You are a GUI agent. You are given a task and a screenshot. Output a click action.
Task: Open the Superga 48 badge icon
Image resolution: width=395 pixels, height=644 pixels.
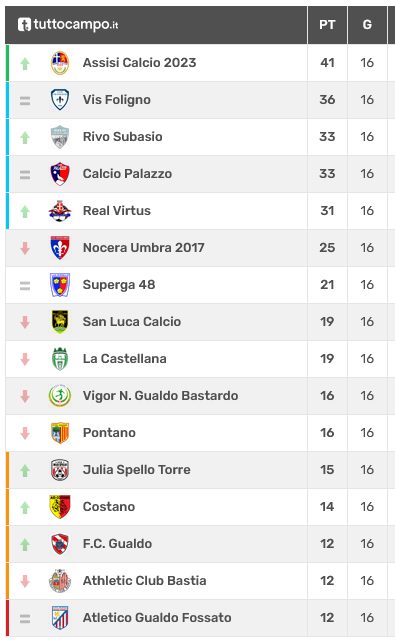[x=60, y=285]
